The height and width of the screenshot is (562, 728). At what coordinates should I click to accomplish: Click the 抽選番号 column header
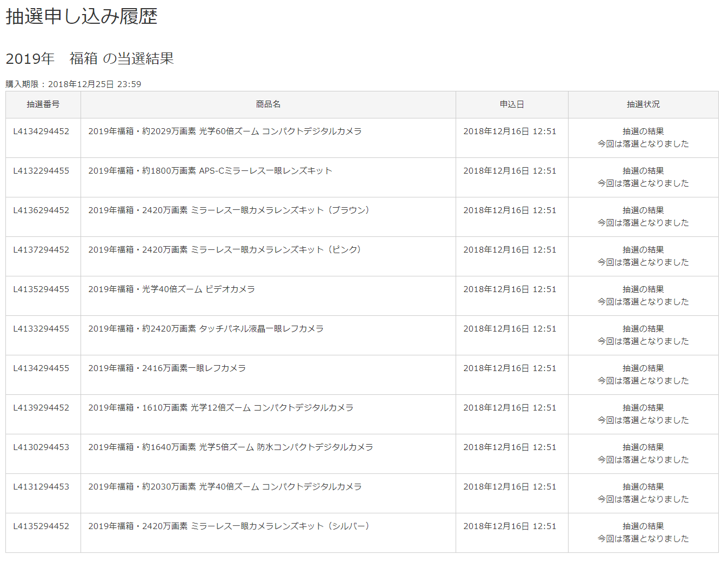(43, 104)
